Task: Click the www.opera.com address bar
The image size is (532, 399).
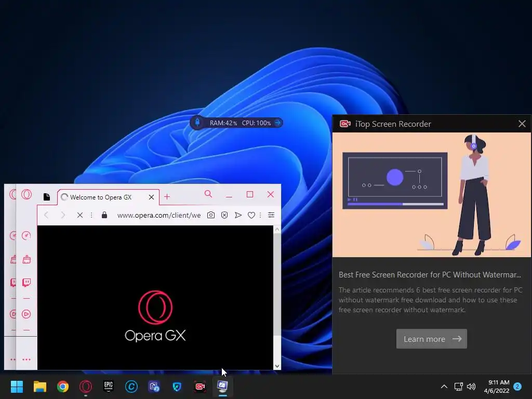Action: point(159,215)
